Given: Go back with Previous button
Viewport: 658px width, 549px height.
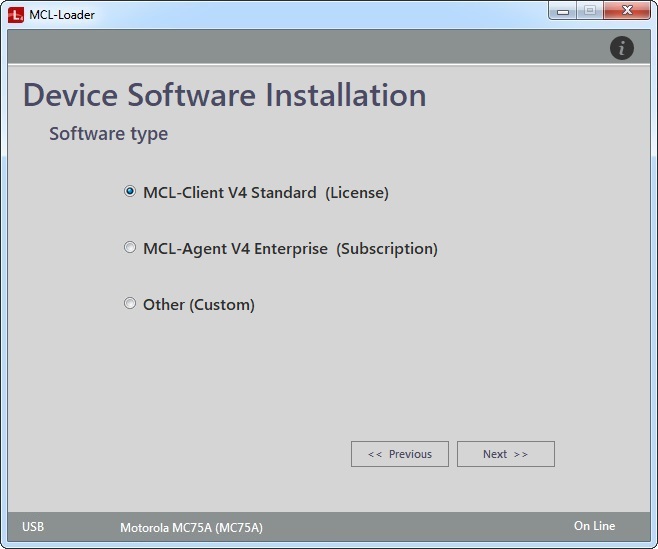Looking at the screenshot, I should 400,454.
